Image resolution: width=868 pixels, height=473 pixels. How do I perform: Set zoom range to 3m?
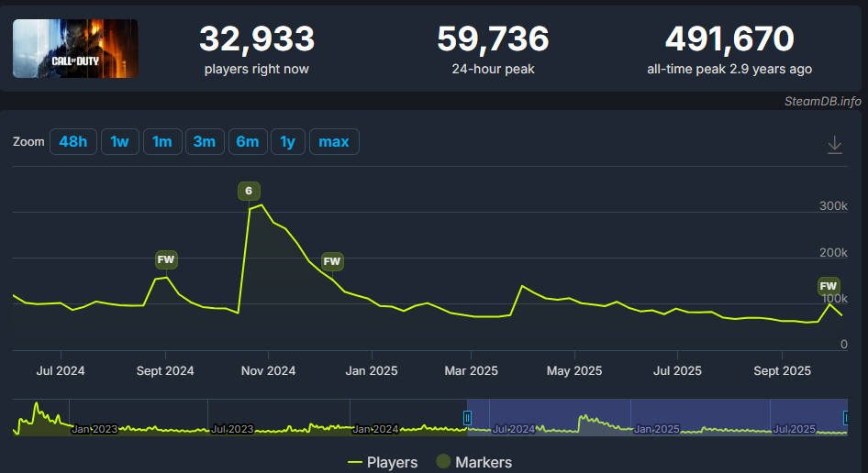pos(205,141)
